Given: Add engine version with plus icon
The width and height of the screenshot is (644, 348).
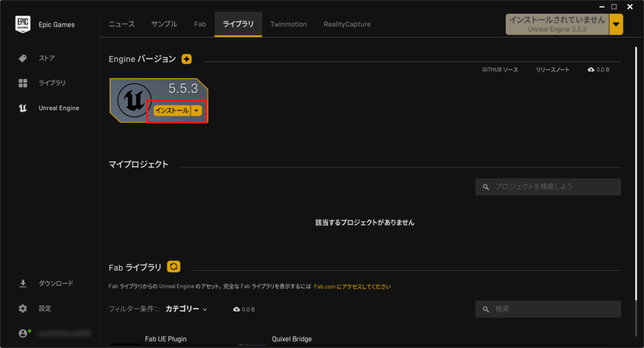Looking at the screenshot, I should [x=187, y=59].
